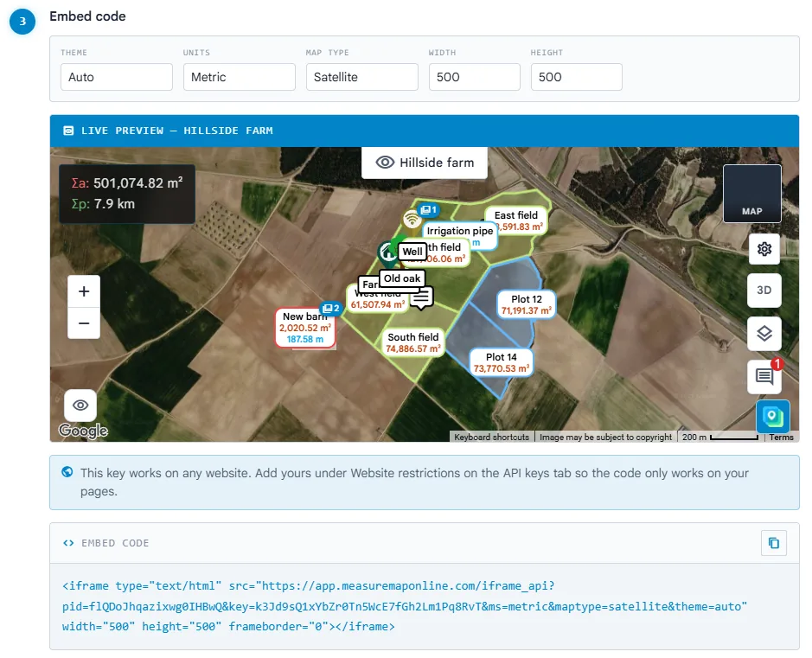This screenshot has height=658, width=812.
Task: Open the Map Type dropdown showing Satellite
Action: pos(362,77)
